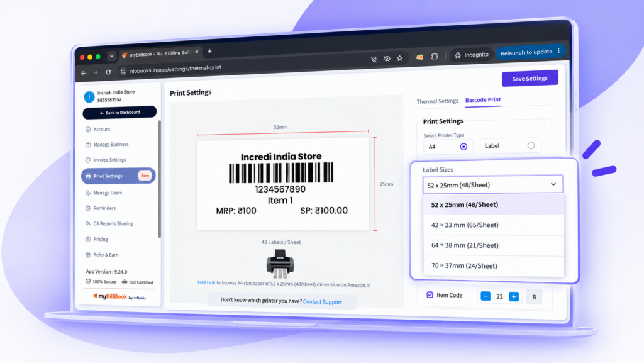Close the myBillBook browser tab
644x363 pixels.
pos(197,52)
